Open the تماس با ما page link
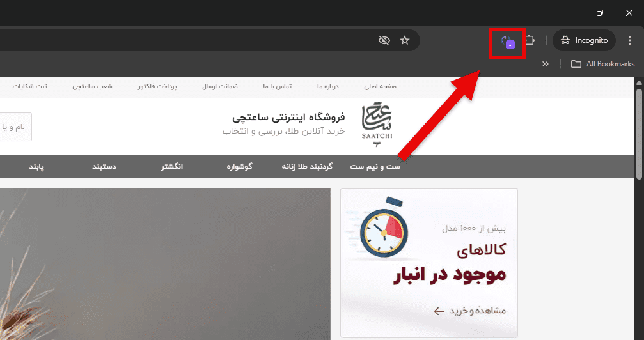This screenshot has width=644, height=340. [277, 86]
